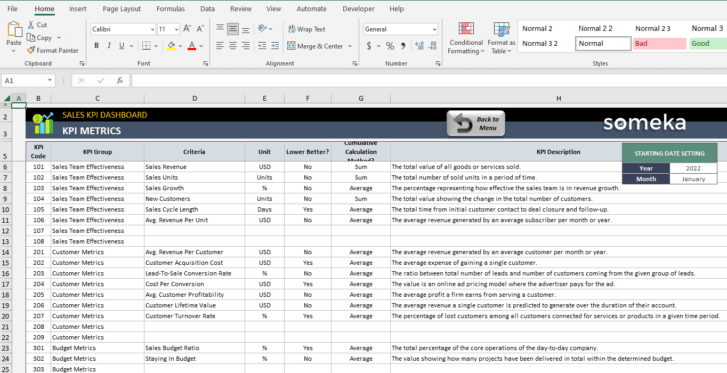Toggle Bold formatting button
This screenshot has width=727, height=373.
pos(96,46)
